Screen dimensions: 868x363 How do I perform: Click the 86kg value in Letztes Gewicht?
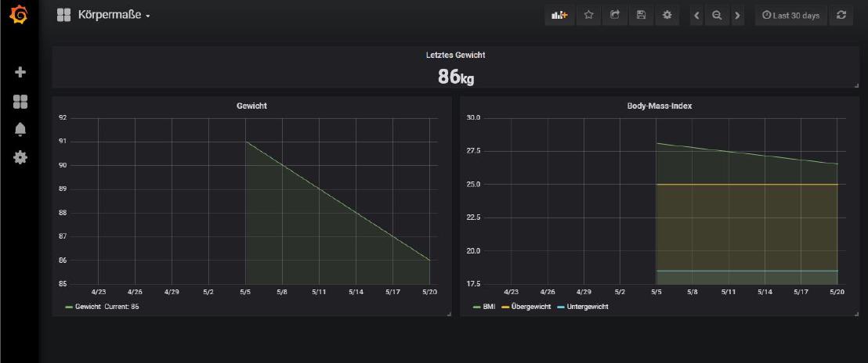(456, 77)
